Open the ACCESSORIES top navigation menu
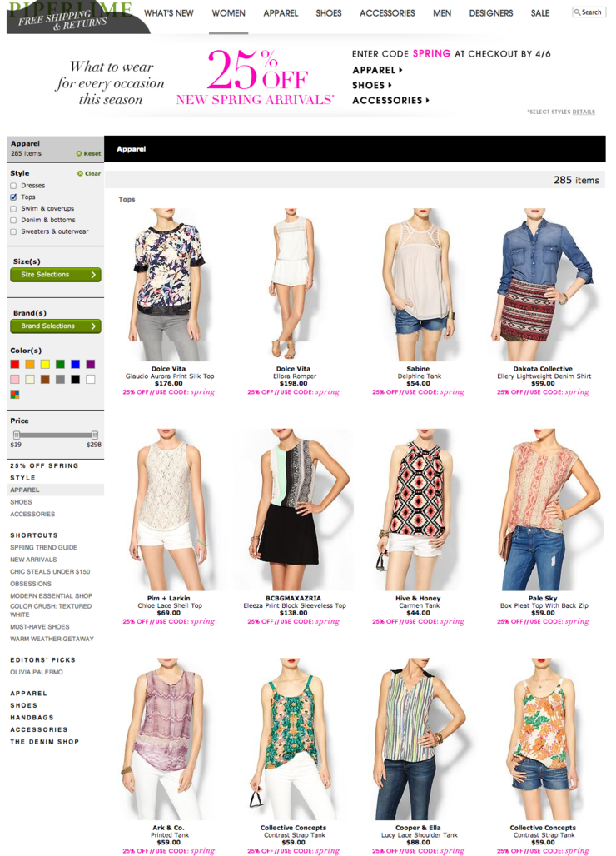Viewport: 616px width, 856px height. pos(387,13)
